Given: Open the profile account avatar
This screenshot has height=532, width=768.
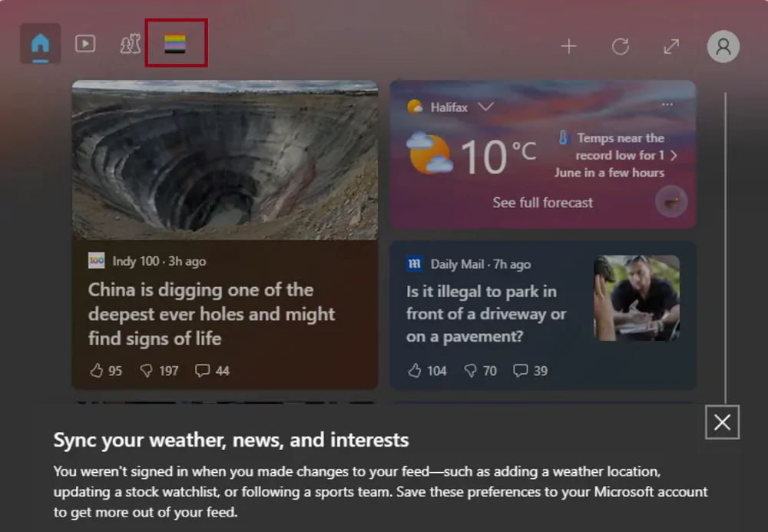Looking at the screenshot, I should (x=723, y=47).
